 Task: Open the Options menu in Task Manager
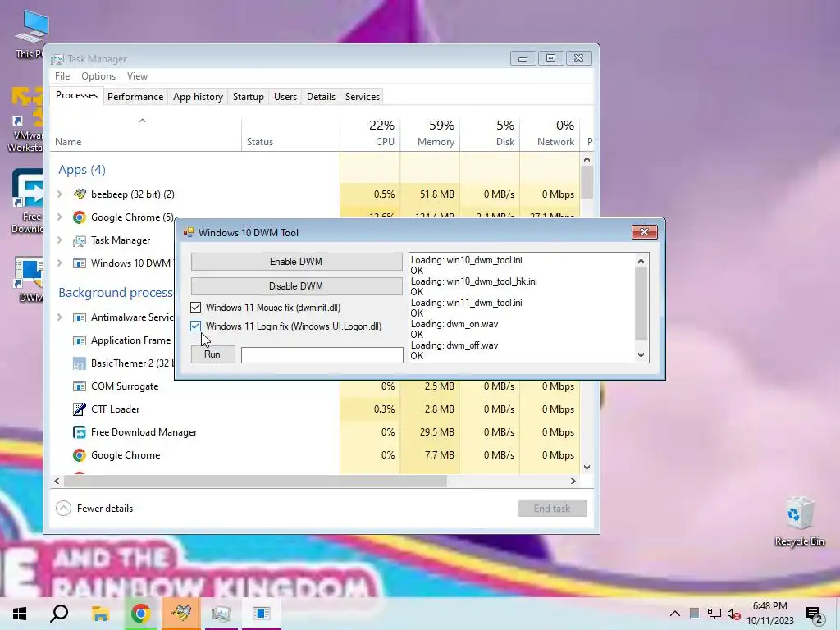[98, 76]
